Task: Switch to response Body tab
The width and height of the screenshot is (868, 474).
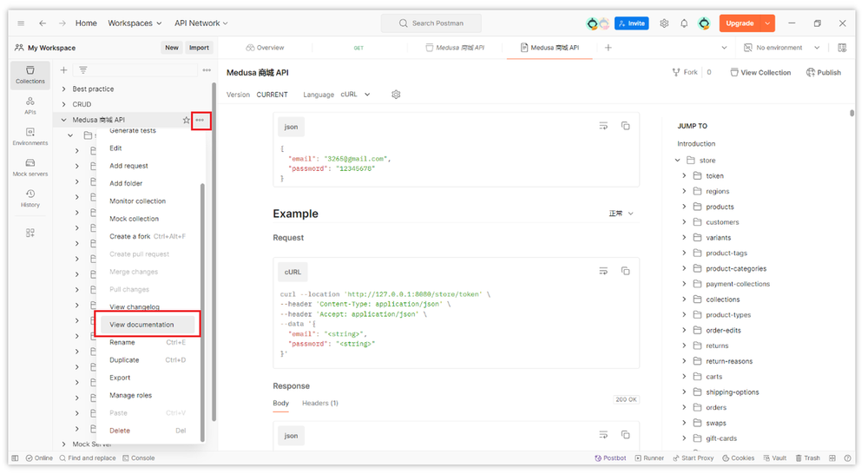Action: click(x=280, y=403)
